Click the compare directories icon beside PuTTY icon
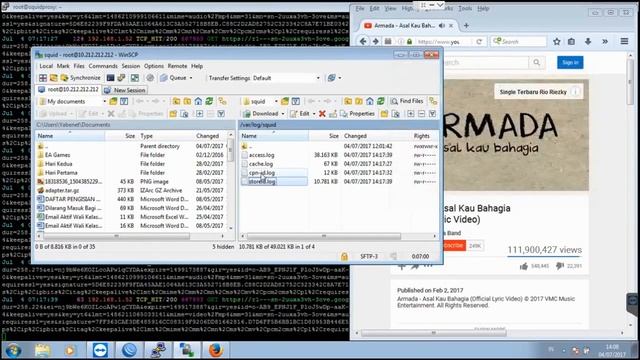Image resolution: width=640 pixels, height=360 pixels. (135, 78)
